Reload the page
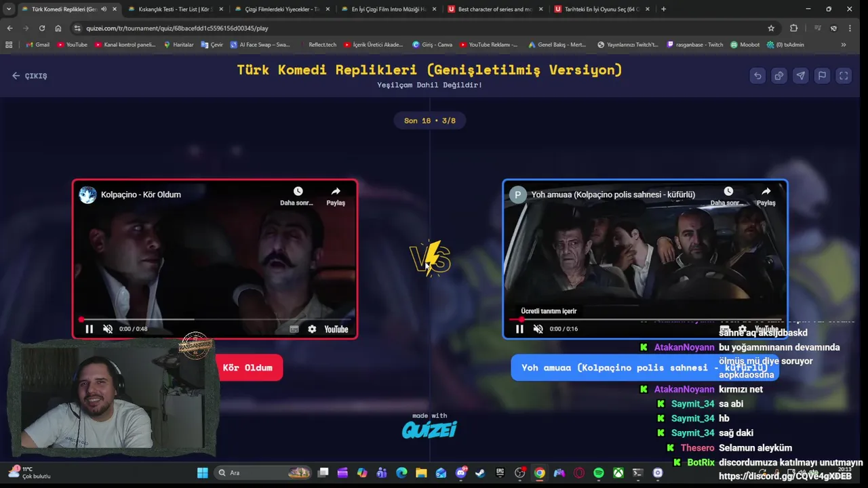Viewport: 868px width, 488px height. click(42, 28)
